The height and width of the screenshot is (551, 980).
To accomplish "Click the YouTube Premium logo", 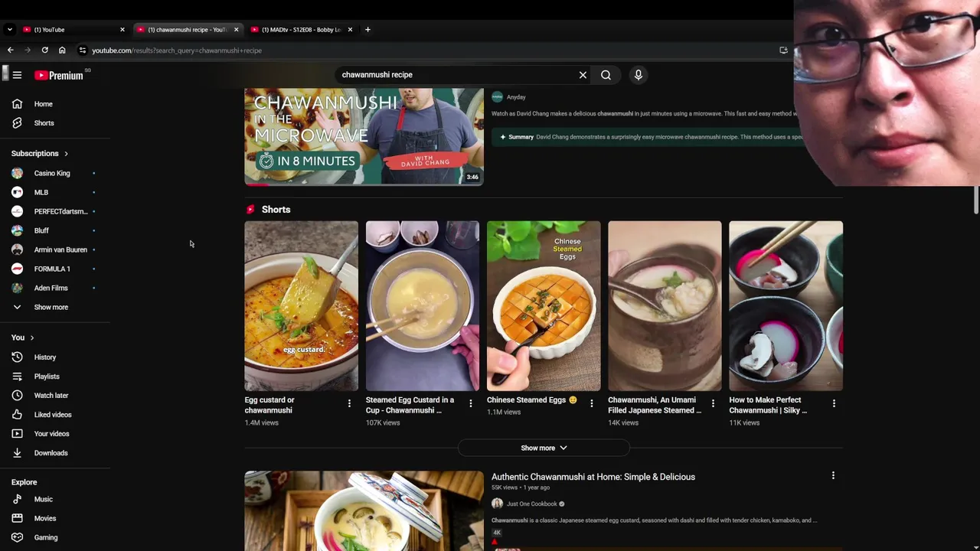I will click(59, 75).
